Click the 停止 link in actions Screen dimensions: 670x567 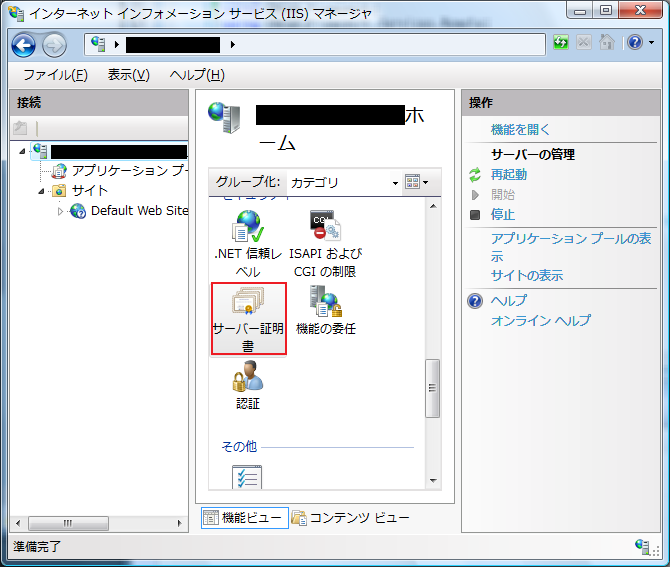(x=502, y=214)
